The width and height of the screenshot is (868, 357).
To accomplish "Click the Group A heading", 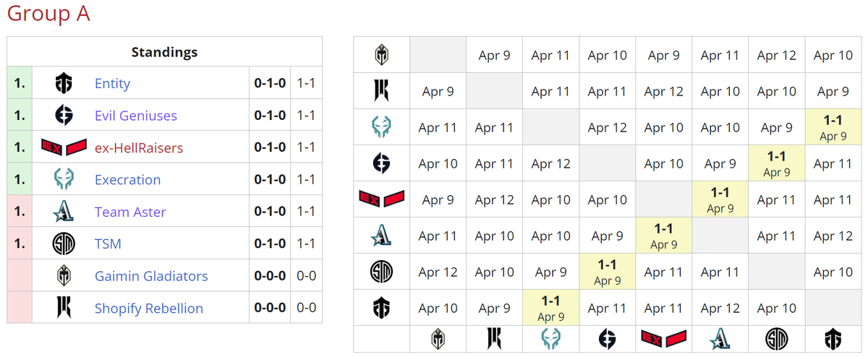I will pos(48,14).
